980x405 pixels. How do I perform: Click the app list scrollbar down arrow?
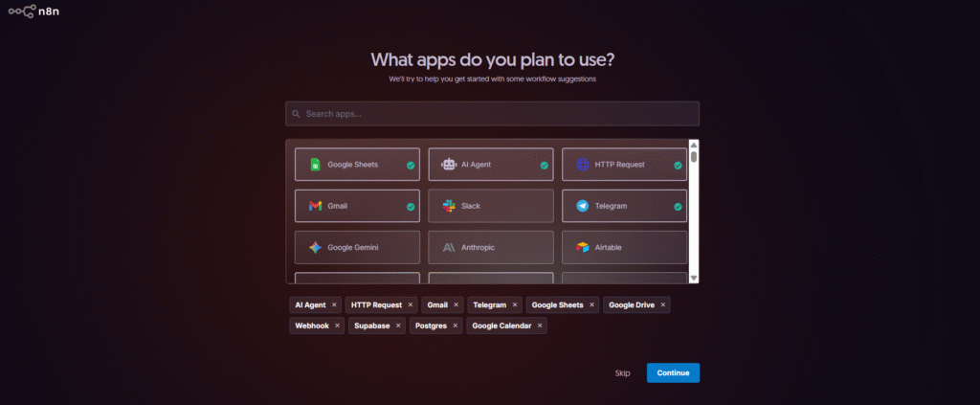(x=694, y=278)
